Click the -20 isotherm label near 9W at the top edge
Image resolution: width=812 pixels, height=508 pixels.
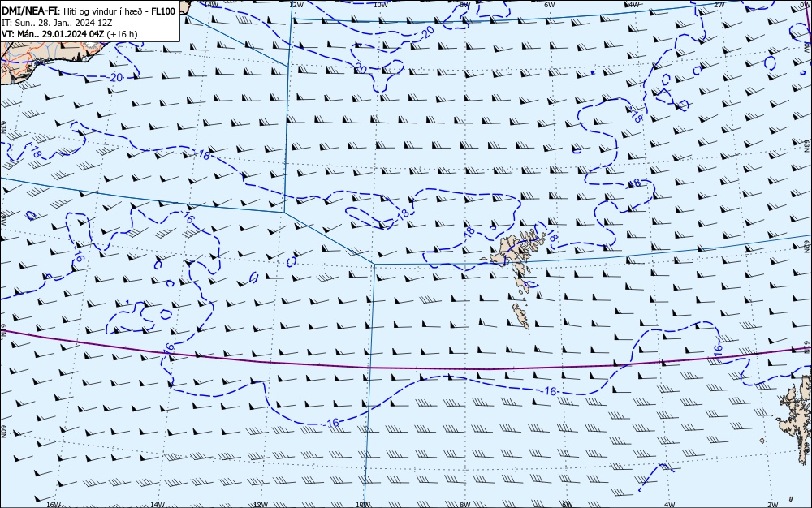click(x=427, y=33)
